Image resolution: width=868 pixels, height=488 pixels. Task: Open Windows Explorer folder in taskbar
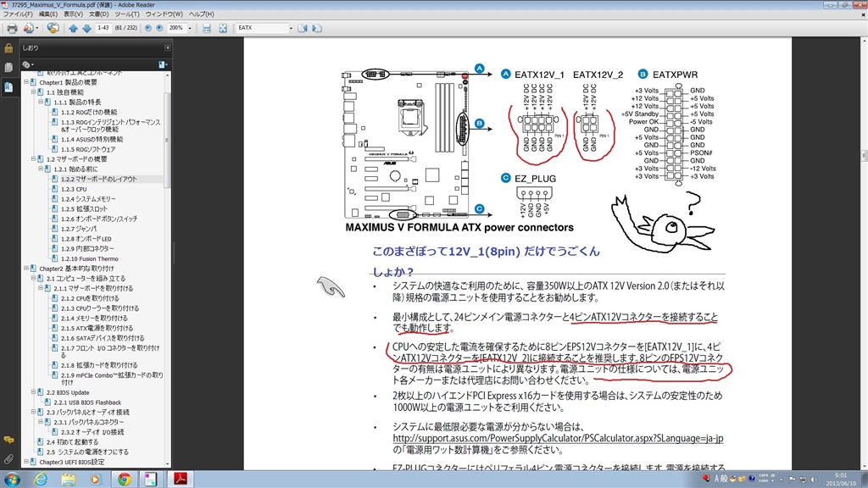point(68,480)
